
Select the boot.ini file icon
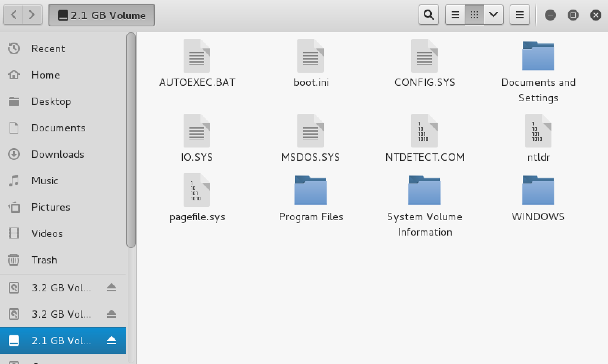click(x=311, y=56)
